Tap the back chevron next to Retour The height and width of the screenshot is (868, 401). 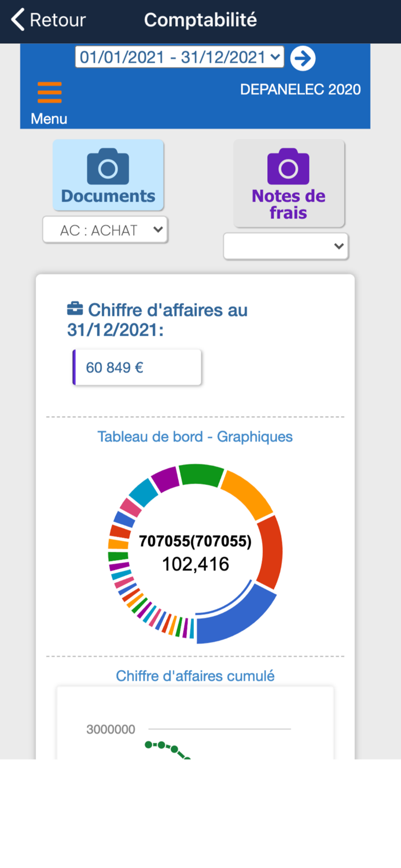(16, 19)
